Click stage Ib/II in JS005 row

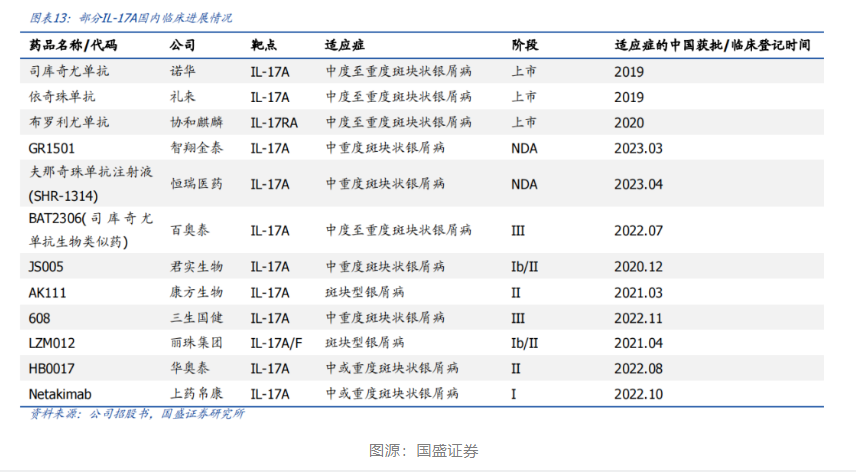click(x=524, y=267)
